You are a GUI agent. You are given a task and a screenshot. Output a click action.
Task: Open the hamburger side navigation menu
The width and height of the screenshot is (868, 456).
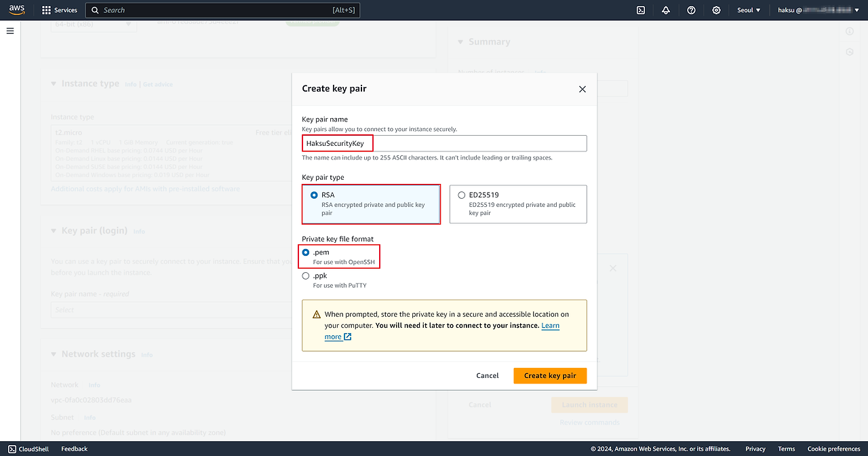[10, 31]
